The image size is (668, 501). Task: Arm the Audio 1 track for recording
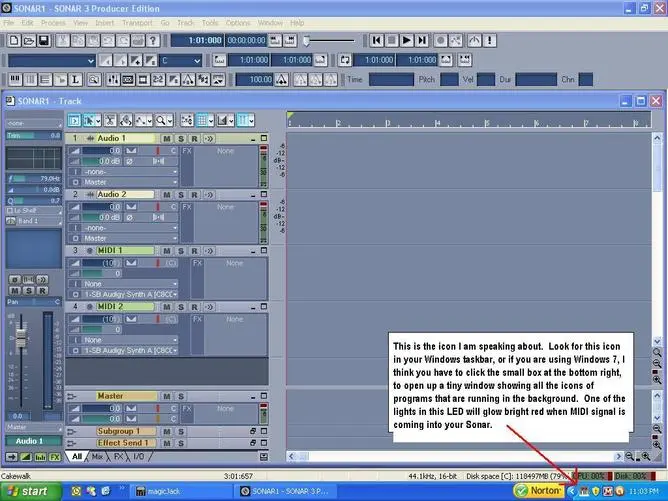(x=195, y=138)
